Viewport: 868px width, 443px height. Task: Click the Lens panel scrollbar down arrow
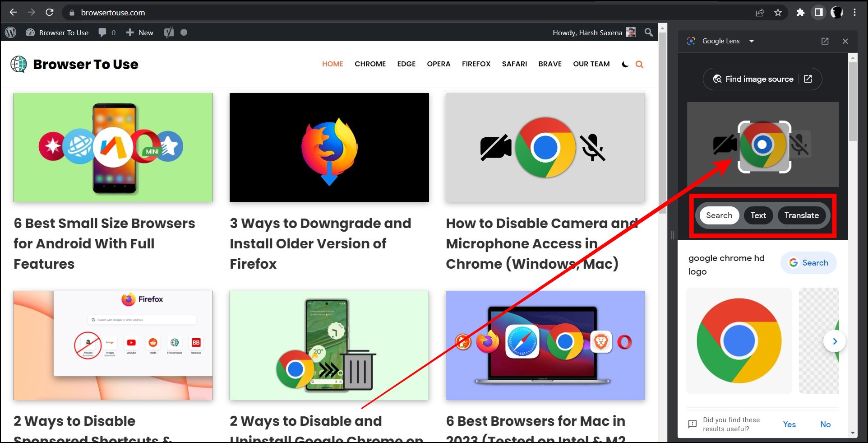(x=853, y=433)
